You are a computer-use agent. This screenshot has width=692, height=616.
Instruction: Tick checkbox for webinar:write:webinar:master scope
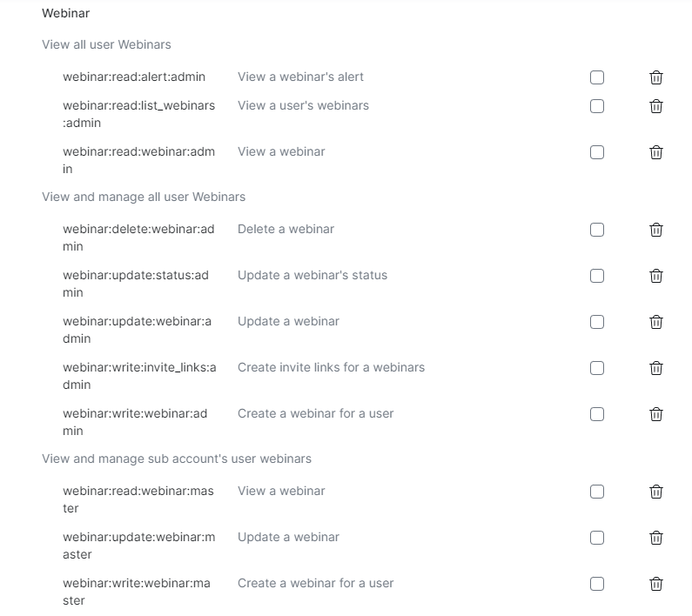click(597, 584)
